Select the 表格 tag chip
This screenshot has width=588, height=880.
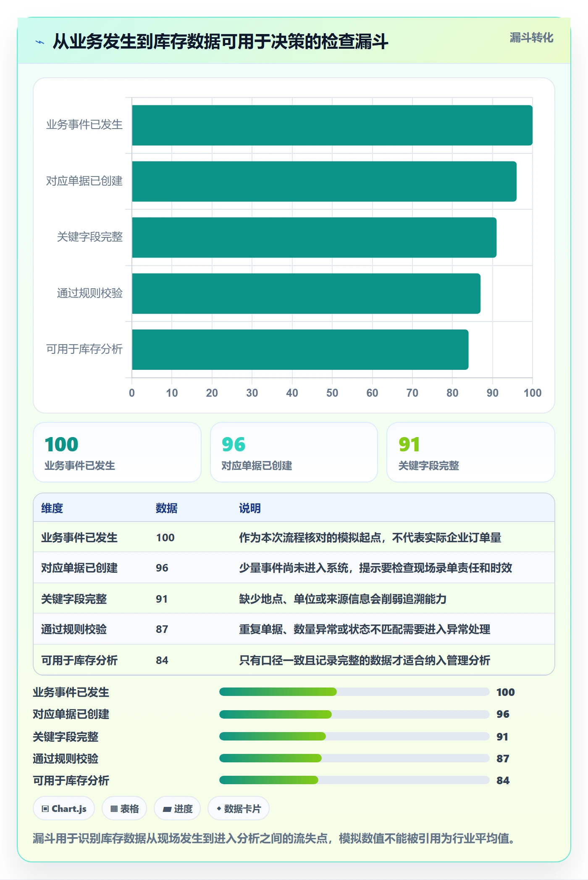point(124,808)
